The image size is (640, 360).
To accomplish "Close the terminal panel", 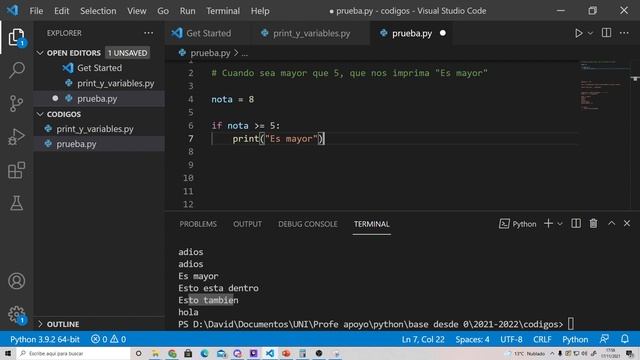I will click(x=627, y=223).
